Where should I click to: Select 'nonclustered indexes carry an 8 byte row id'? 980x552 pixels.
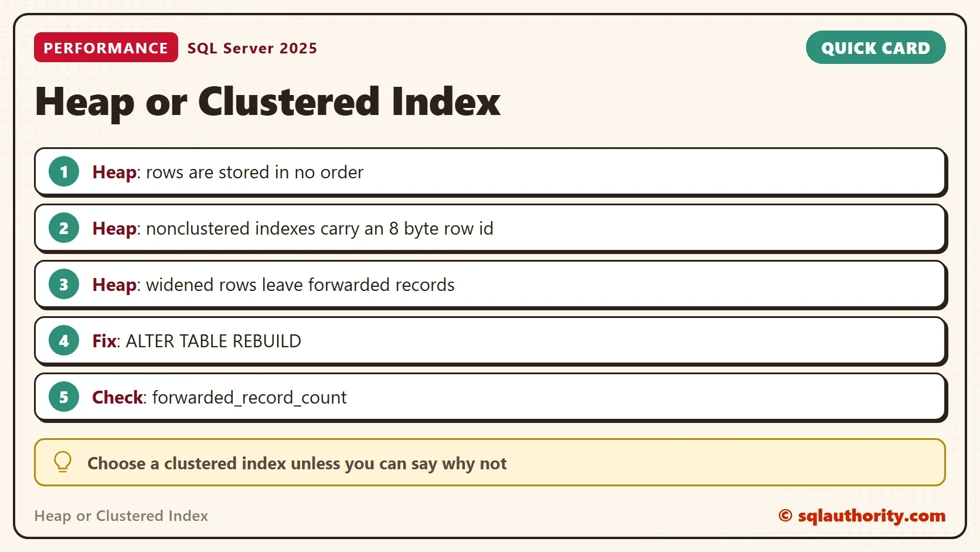point(319,229)
